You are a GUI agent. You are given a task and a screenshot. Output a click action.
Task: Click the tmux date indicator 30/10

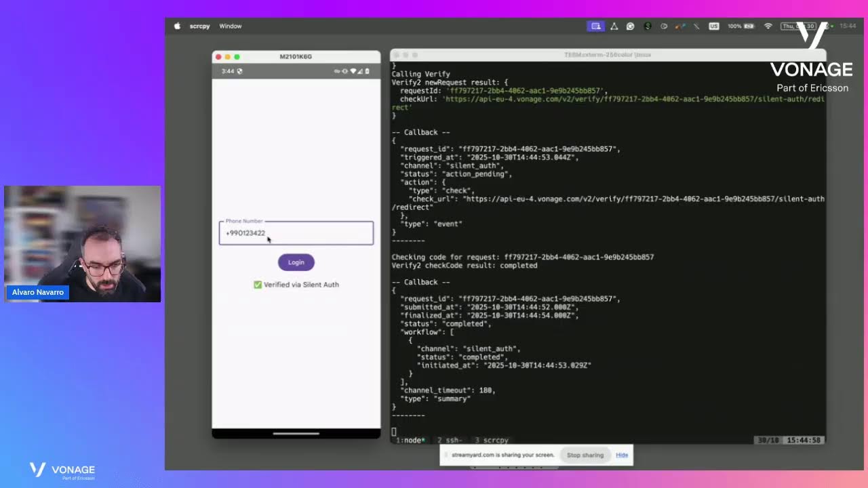click(x=768, y=441)
